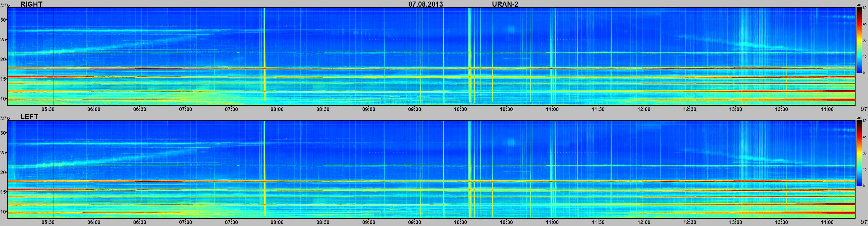The width and height of the screenshot is (868, 226).
Task: Click 14:00 tick under the LEFT panel
Action: (x=827, y=222)
